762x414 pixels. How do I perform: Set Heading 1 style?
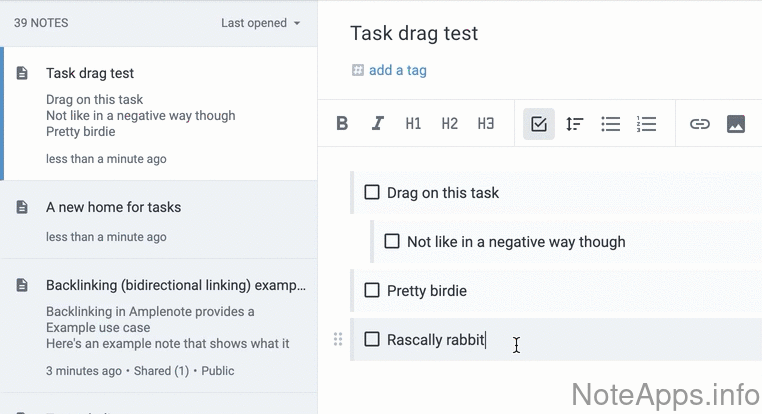coord(413,124)
